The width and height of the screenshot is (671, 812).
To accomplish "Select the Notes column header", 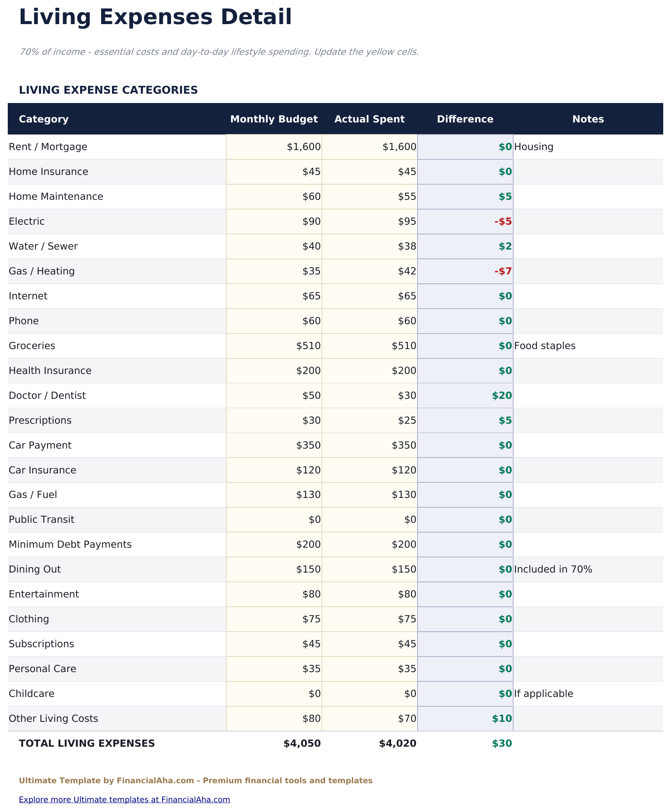I will [x=588, y=119].
